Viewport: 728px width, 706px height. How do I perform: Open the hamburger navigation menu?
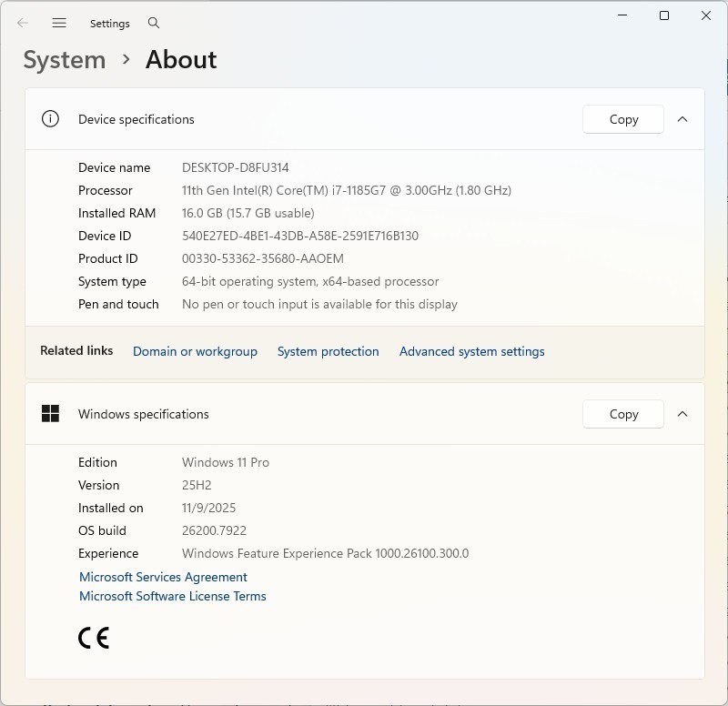click(x=59, y=23)
